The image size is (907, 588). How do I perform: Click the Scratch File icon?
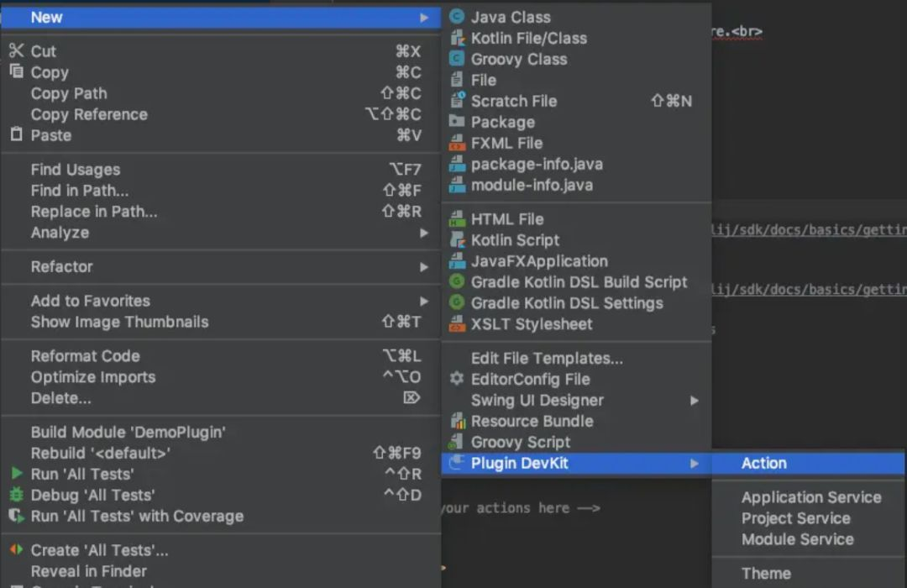(x=457, y=101)
